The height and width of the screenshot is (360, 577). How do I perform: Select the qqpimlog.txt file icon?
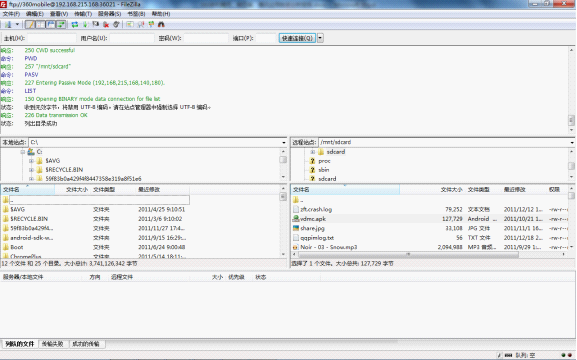click(296, 238)
